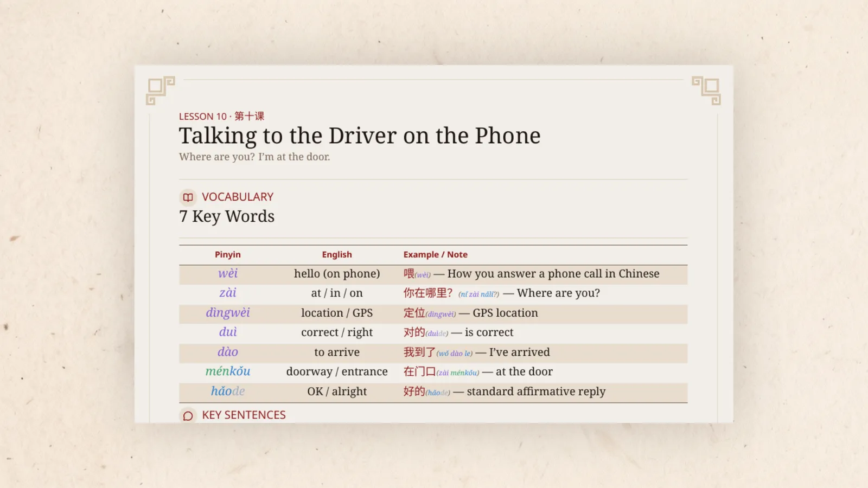The image size is (868, 488).
Task: Click the translation Where are you? in the zài row
Action: (558, 293)
